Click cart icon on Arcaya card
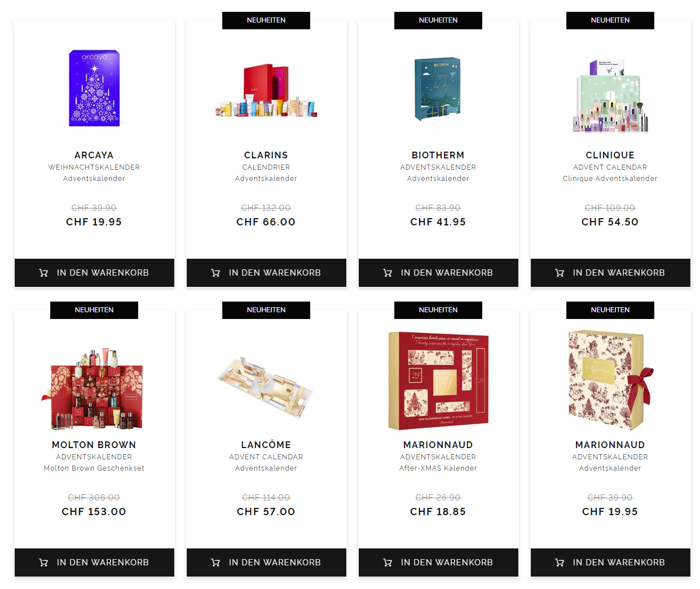The width and height of the screenshot is (700, 589). pos(43,273)
